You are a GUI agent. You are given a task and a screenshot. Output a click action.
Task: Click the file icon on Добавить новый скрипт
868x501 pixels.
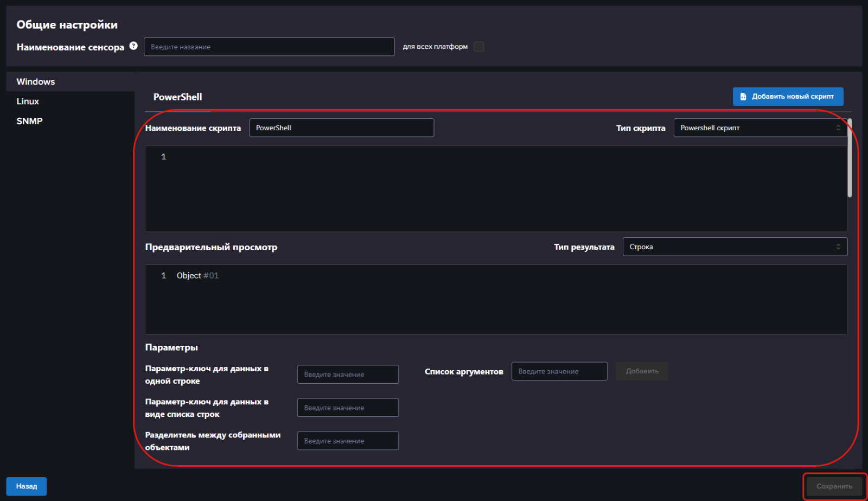click(743, 97)
